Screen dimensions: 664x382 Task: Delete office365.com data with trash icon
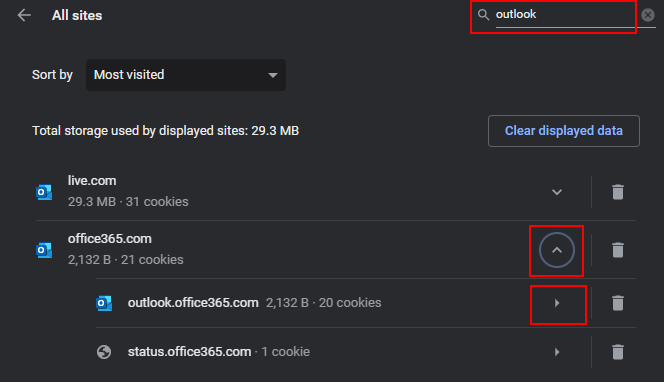click(x=618, y=250)
